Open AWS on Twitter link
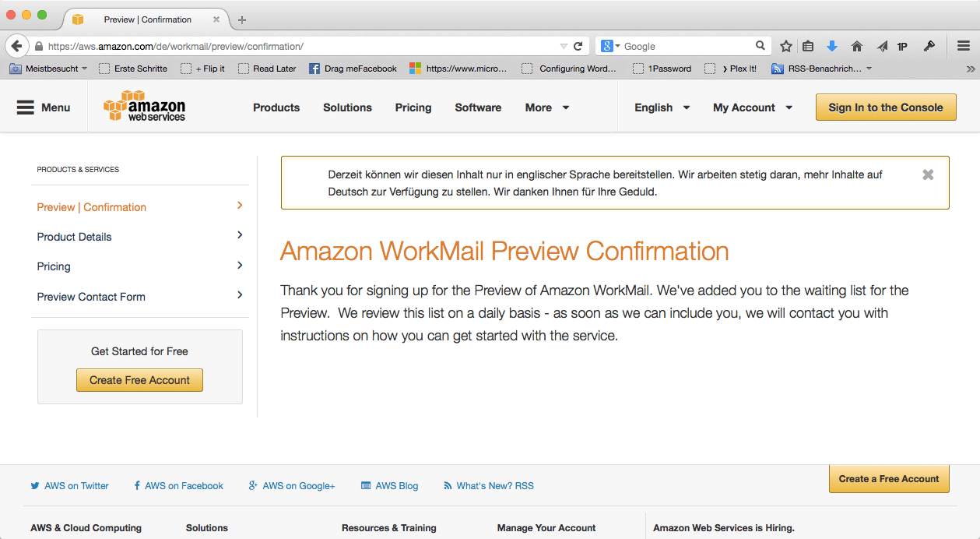 pos(70,485)
